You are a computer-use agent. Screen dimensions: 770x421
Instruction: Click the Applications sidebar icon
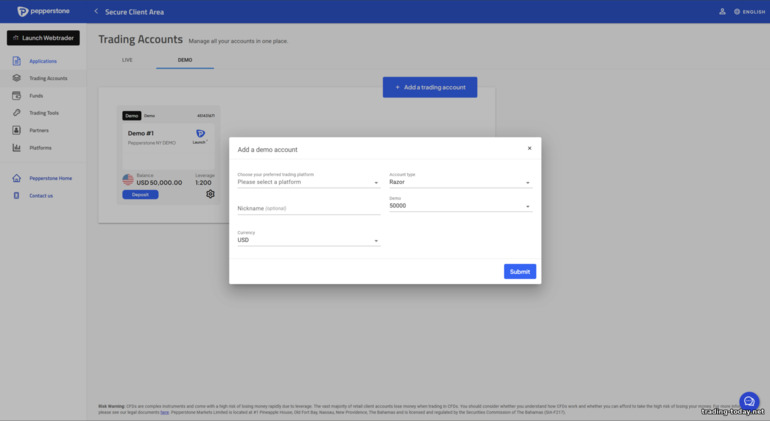17,61
